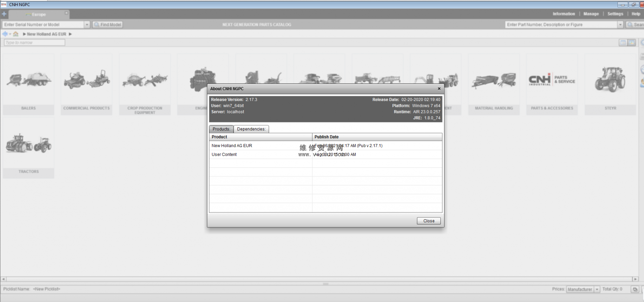Select the Products tab

click(x=221, y=129)
